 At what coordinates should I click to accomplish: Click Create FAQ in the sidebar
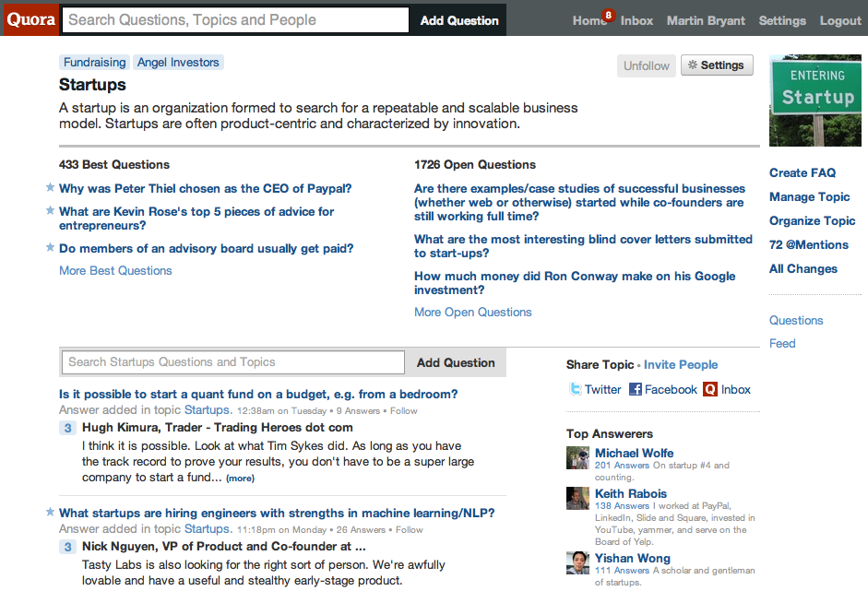pyautogui.click(x=803, y=172)
